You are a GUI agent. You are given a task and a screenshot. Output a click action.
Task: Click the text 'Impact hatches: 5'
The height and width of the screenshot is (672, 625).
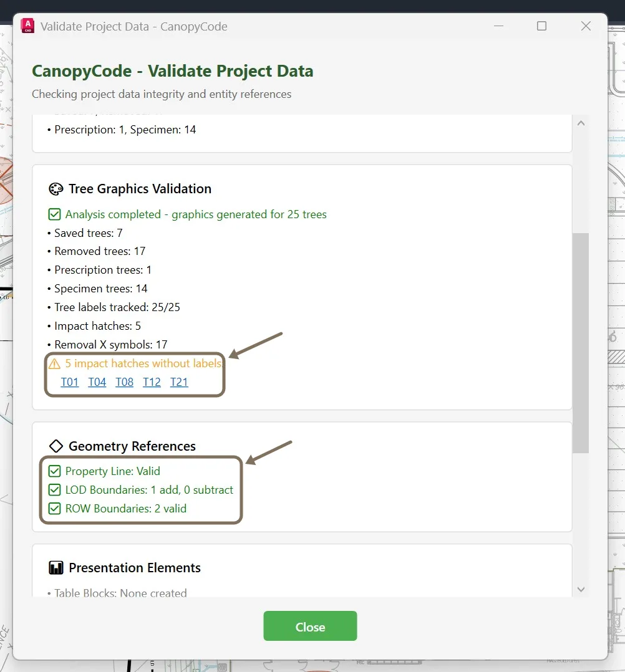[x=97, y=326]
